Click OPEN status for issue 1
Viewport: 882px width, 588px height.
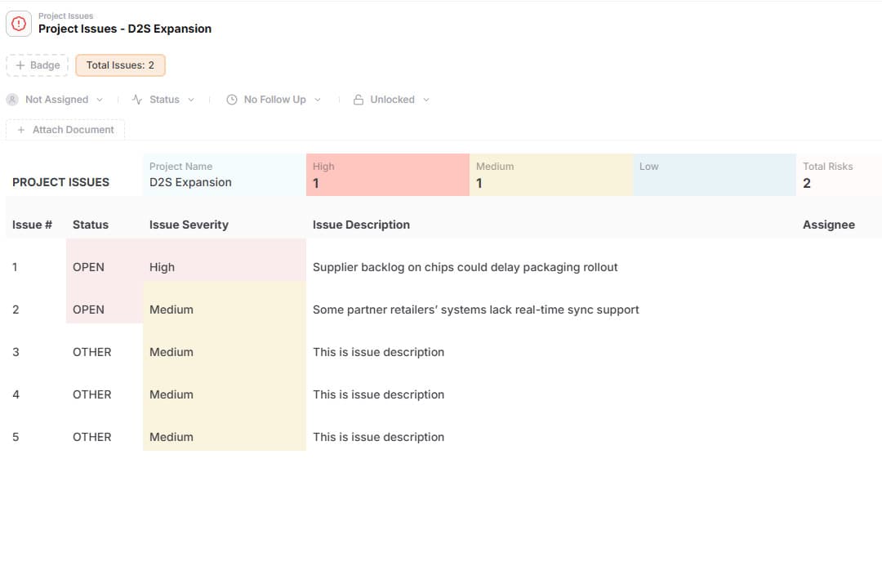(x=88, y=267)
